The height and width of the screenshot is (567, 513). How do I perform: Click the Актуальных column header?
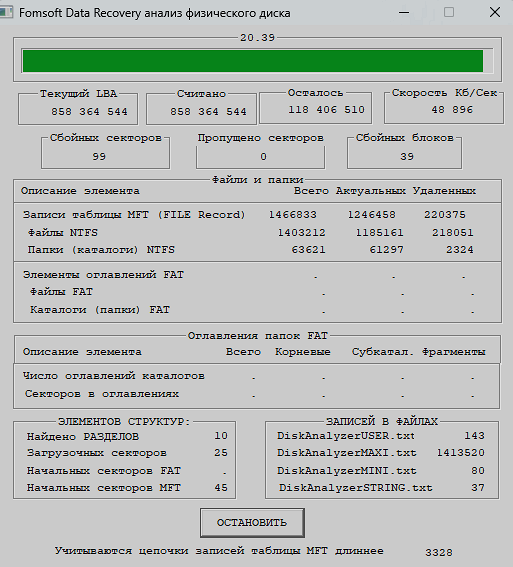371,191
